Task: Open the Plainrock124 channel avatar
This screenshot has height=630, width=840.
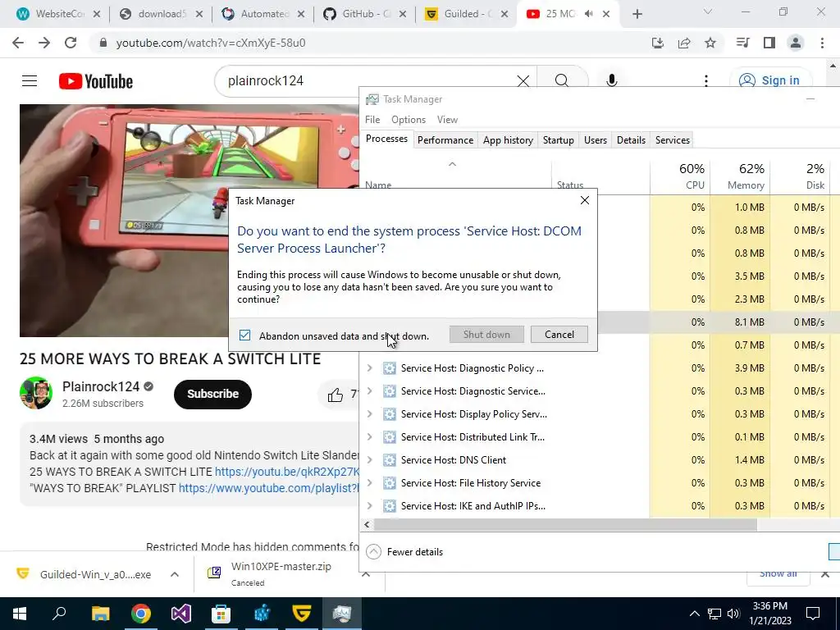Action: (36, 393)
